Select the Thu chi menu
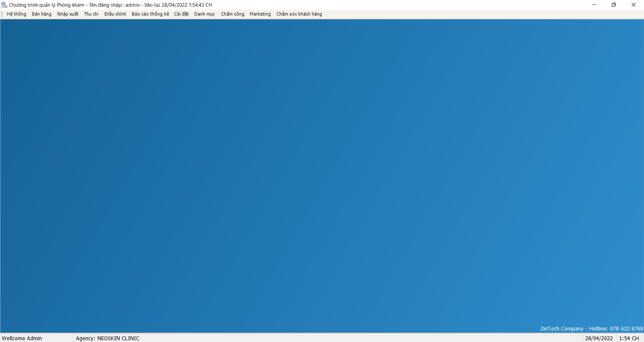 pos(91,14)
